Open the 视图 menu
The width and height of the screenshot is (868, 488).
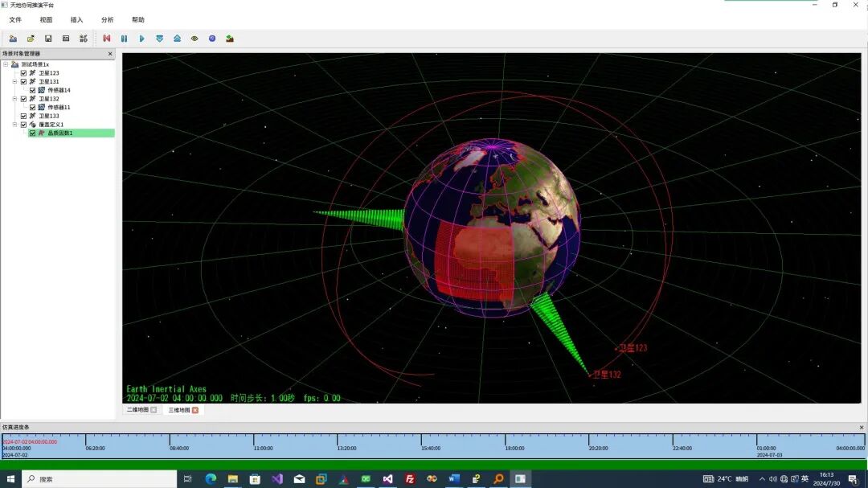pos(46,19)
